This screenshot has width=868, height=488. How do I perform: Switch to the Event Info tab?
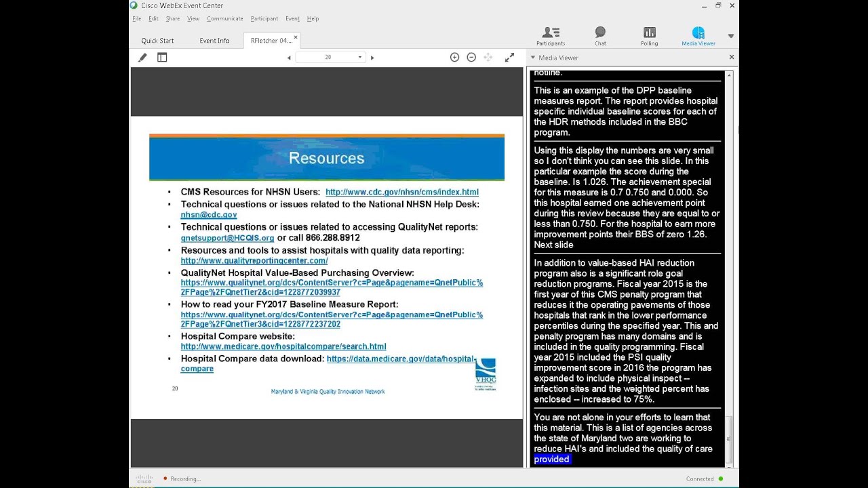(x=214, y=41)
